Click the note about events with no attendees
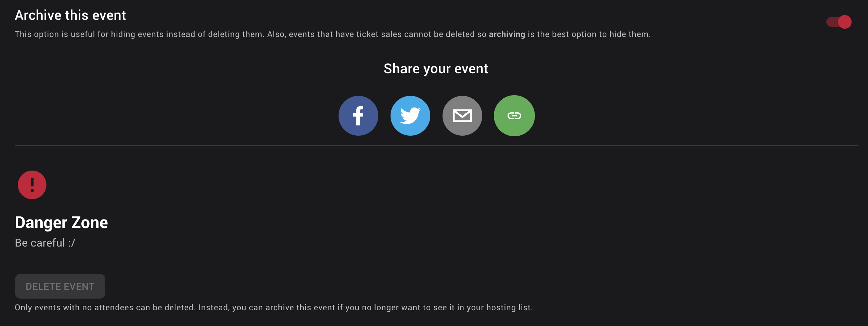 click(274, 308)
